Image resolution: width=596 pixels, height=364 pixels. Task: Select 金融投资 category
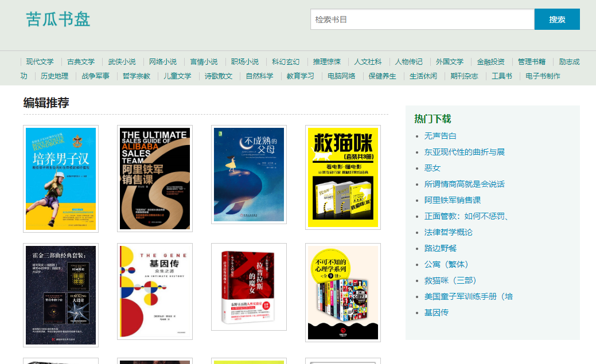(490, 61)
